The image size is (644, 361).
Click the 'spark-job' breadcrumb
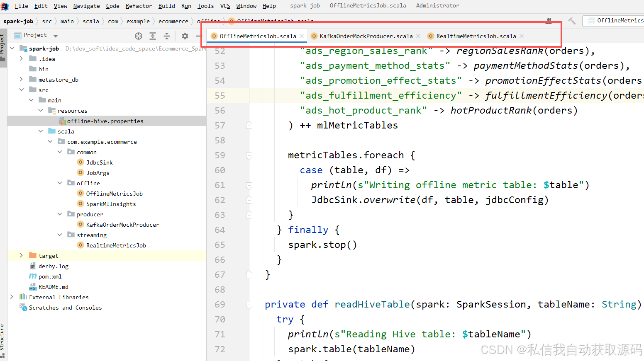click(18, 21)
